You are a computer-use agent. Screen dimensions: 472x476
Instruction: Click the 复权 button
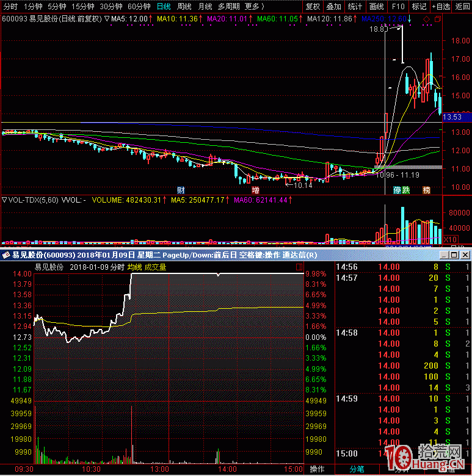tap(313, 6)
